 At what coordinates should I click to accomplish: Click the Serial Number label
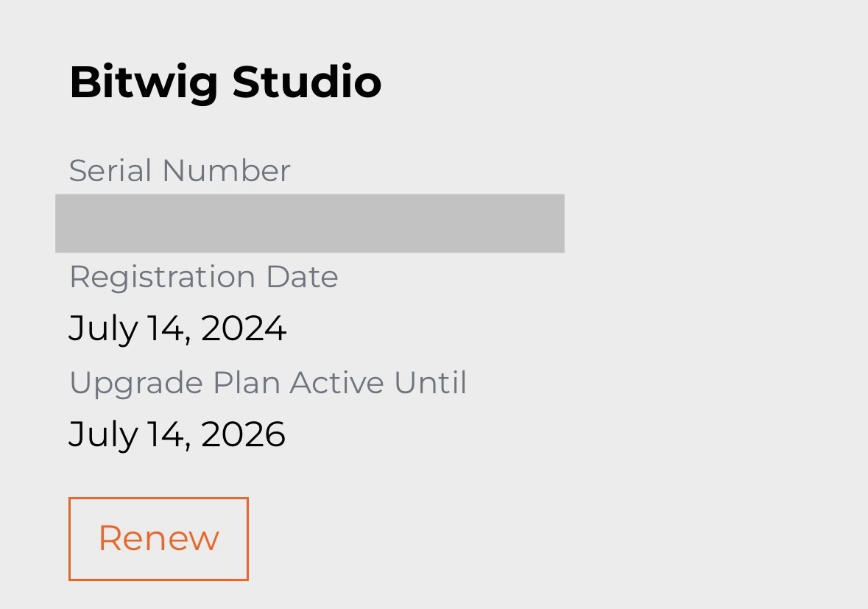pos(180,170)
